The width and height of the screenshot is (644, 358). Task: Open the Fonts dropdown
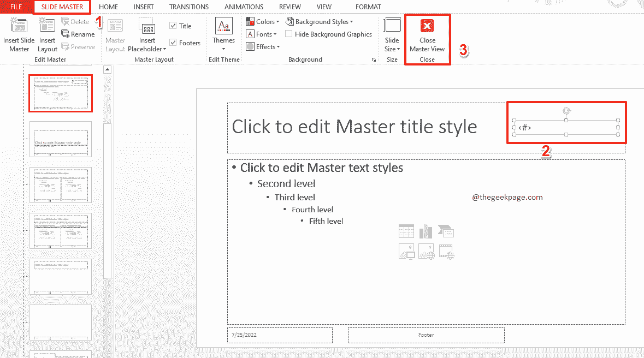pos(262,34)
